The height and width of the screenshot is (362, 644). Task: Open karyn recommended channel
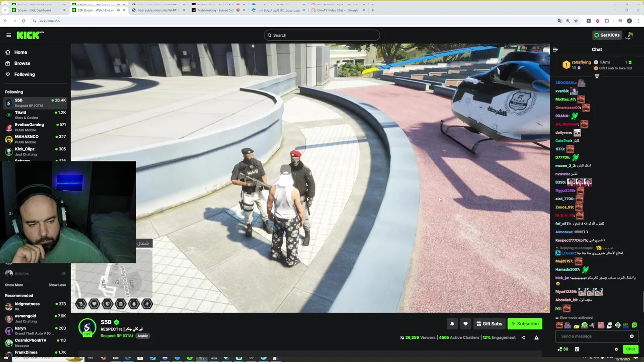(x=35, y=330)
